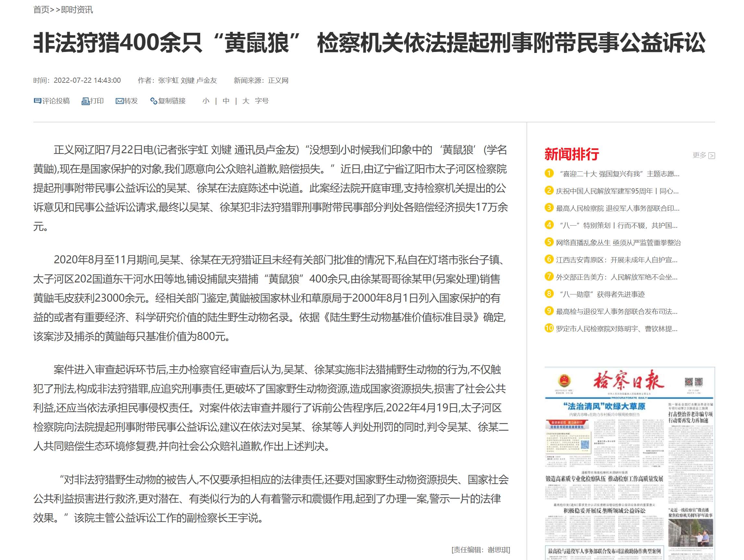Open 江西吉安青原区 ranked article
This screenshot has height=560, width=744.
point(617,260)
